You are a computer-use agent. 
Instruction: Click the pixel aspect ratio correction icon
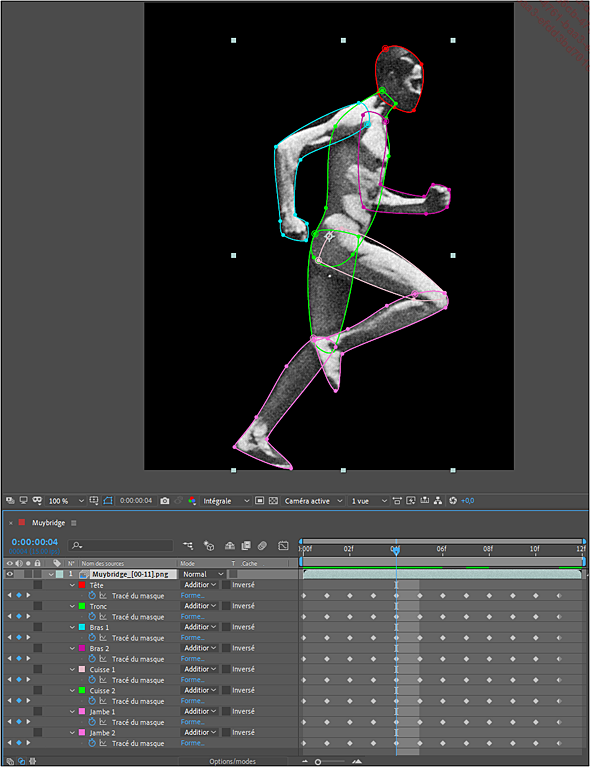(397, 500)
